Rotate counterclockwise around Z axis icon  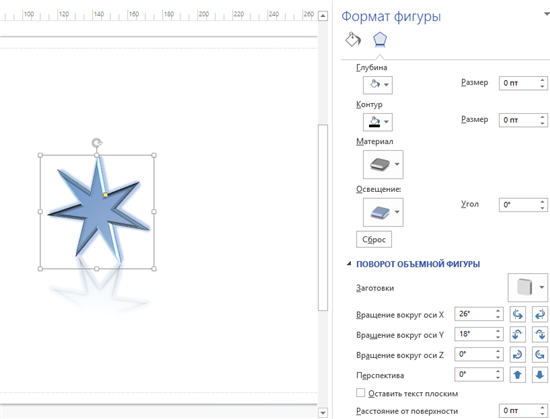click(x=540, y=354)
